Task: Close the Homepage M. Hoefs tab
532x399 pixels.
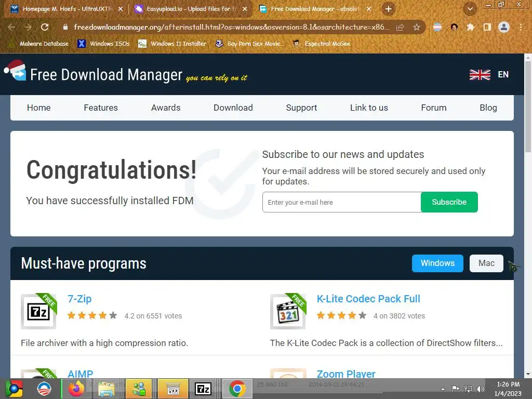Action: (121, 9)
